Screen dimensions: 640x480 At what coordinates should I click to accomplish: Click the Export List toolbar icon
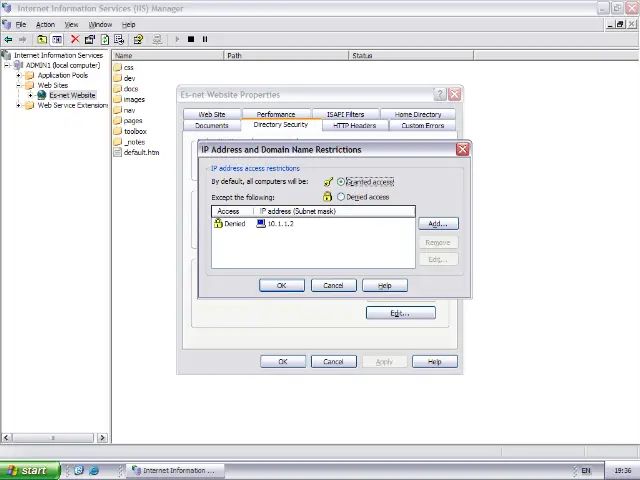point(119,39)
